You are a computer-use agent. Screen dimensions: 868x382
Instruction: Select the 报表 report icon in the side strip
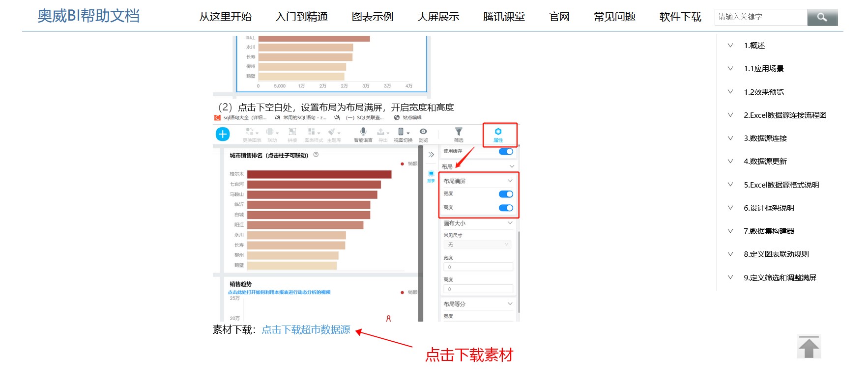click(x=431, y=176)
